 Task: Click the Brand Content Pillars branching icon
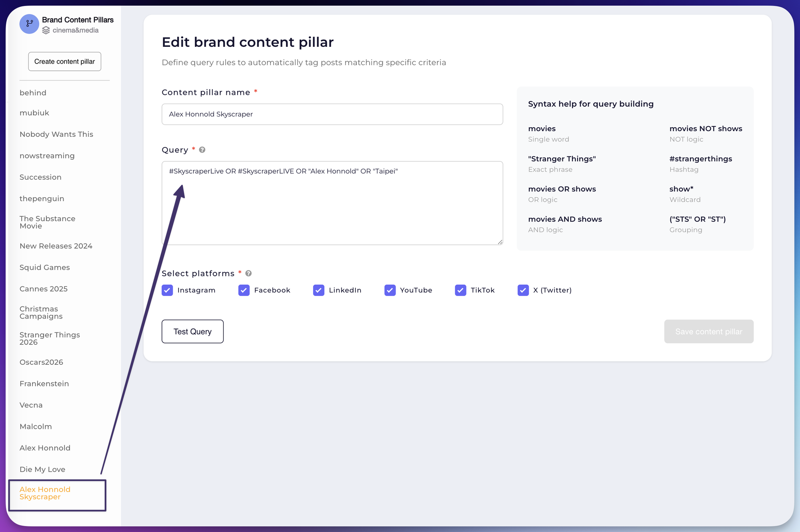click(x=29, y=24)
